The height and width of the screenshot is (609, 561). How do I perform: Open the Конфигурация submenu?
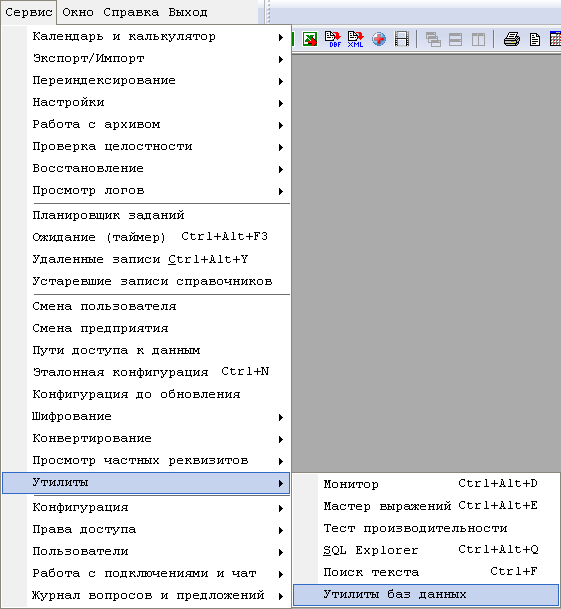pyautogui.click(x=146, y=508)
